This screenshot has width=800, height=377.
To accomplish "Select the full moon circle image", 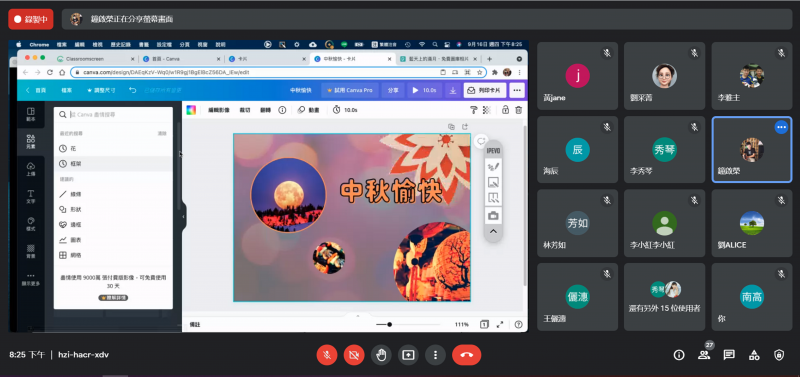I will [288, 195].
